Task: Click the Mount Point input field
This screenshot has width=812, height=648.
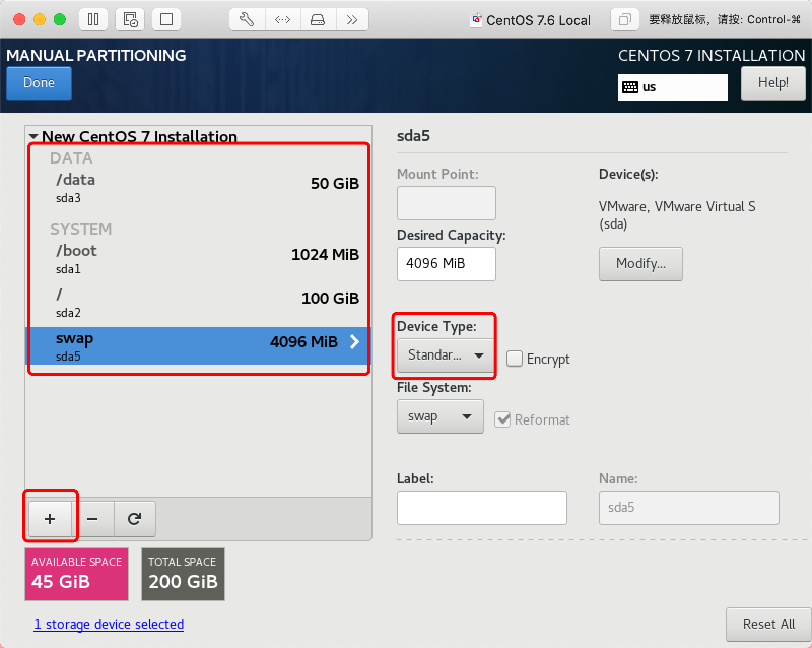Action: coord(447,203)
